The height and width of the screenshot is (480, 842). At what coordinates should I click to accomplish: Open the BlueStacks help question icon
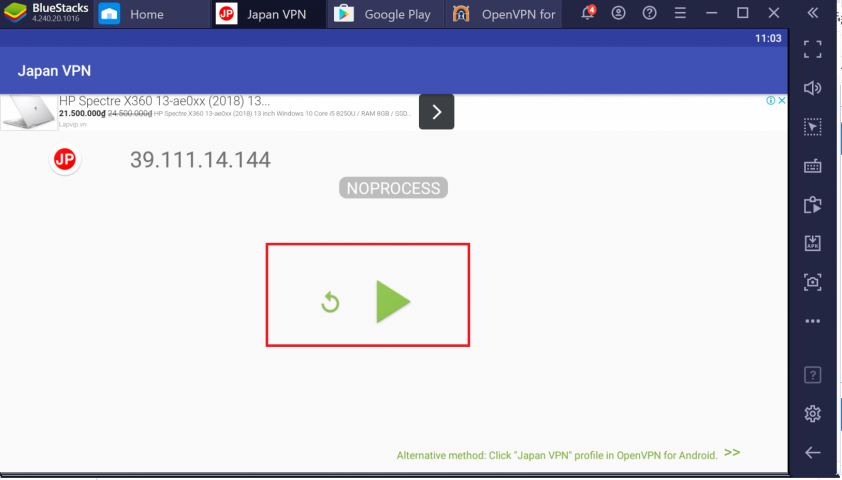click(x=650, y=13)
